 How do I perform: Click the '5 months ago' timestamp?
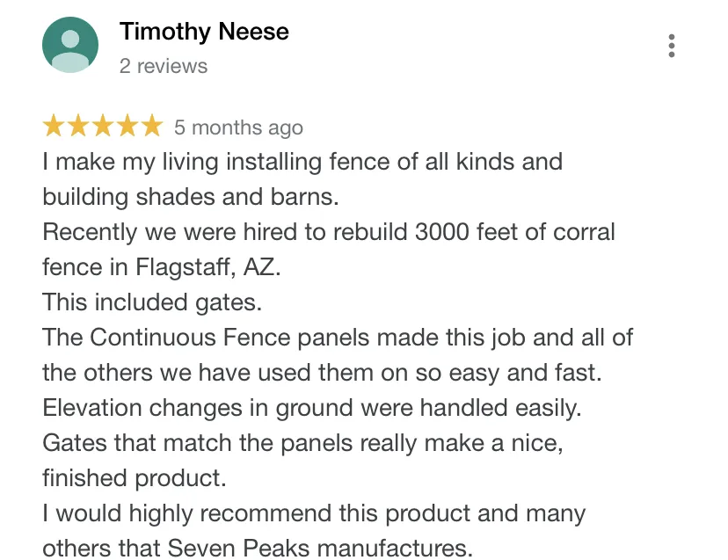238,127
